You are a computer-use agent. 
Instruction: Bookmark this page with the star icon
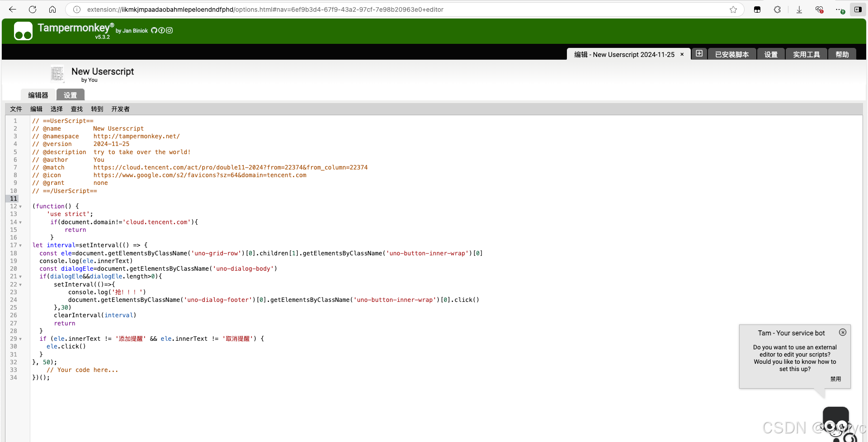click(x=733, y=9)
